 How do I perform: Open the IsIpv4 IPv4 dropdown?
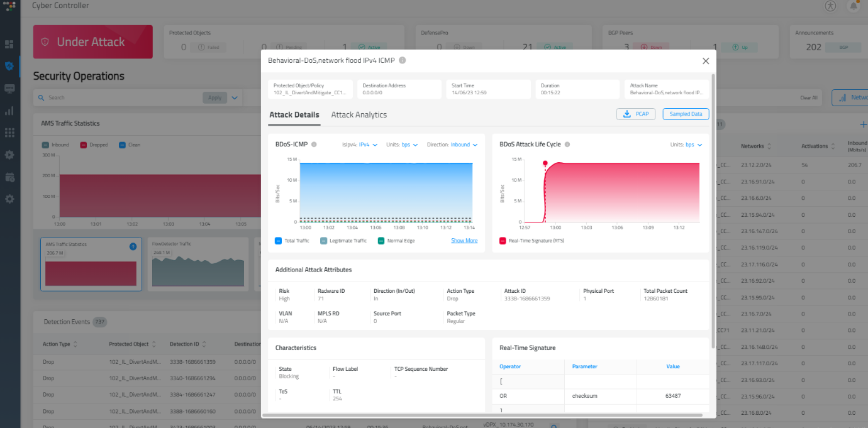(x=368, y=145)
